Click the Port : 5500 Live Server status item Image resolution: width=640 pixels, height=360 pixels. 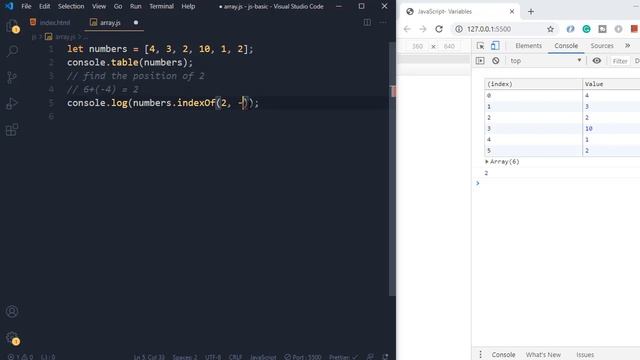tap(303, 357)
